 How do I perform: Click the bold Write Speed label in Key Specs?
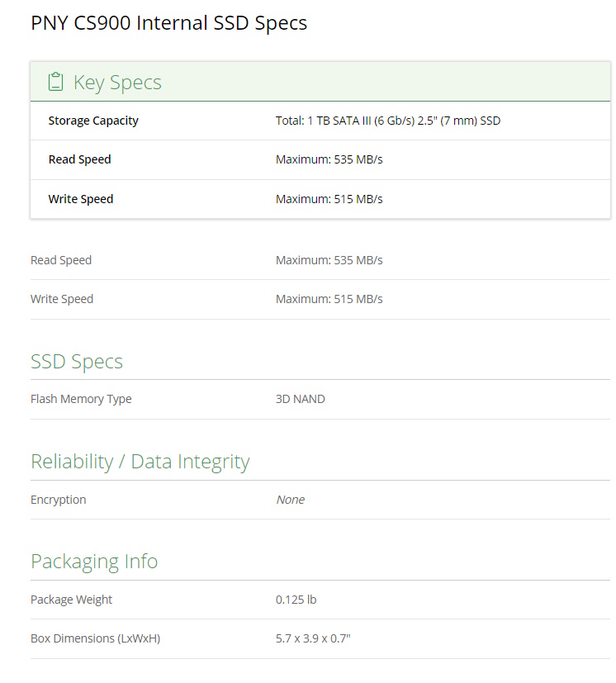[81, 199]
